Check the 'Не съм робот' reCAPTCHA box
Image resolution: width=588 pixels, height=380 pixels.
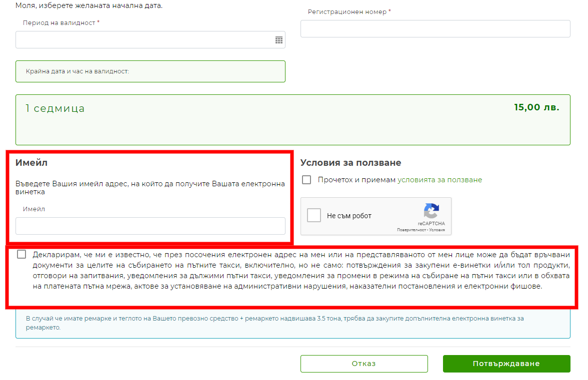pos(314,216)
